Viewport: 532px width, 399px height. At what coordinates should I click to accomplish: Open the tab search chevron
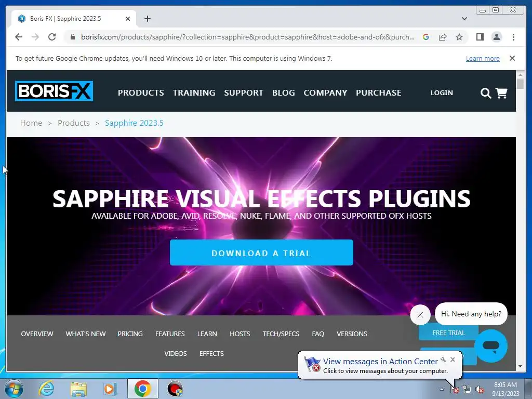tap(464, 19)
